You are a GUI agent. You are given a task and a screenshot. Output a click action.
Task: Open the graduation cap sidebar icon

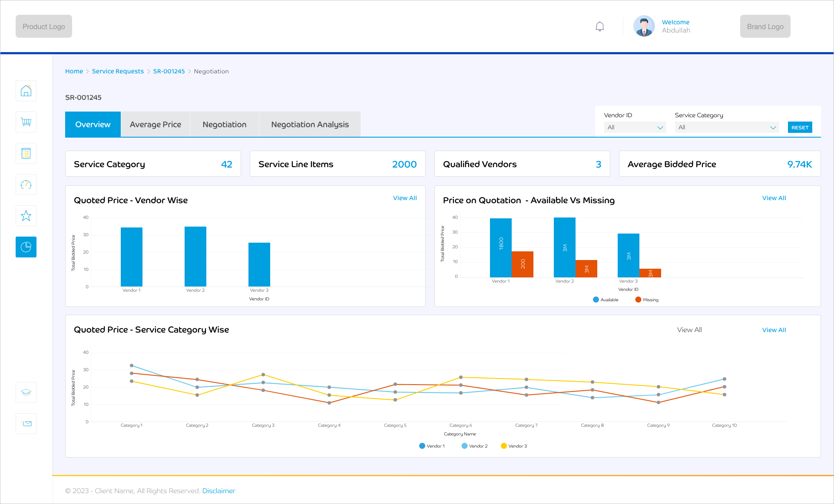pyautogui.click(x=26, y=392)
